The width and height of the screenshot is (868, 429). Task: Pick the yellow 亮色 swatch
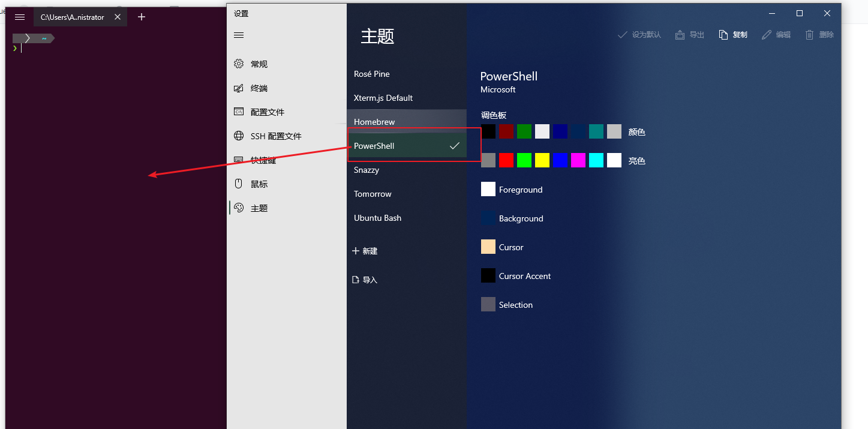click(x=542, y=160)
